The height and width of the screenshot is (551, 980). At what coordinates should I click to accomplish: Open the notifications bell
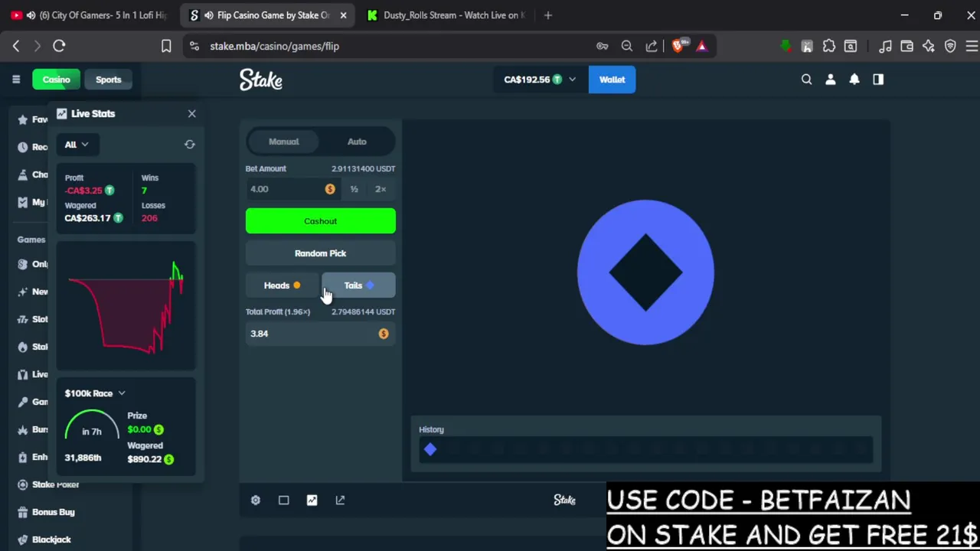(854, 80)
